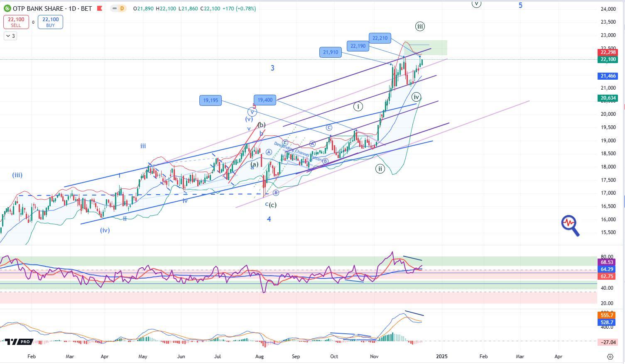625x364 pixels.
Task: Click the 24,000 level on price axis
Action: [x=608, y=9]
